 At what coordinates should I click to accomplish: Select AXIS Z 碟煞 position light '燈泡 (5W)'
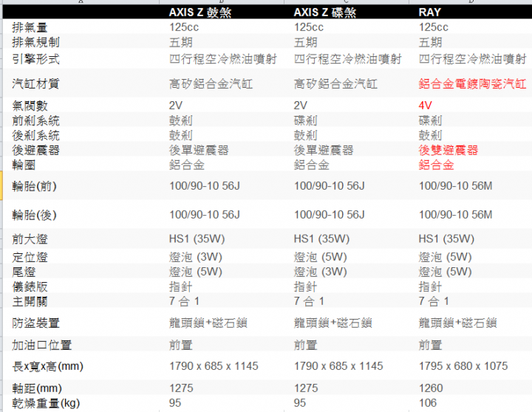pos(320,257)
